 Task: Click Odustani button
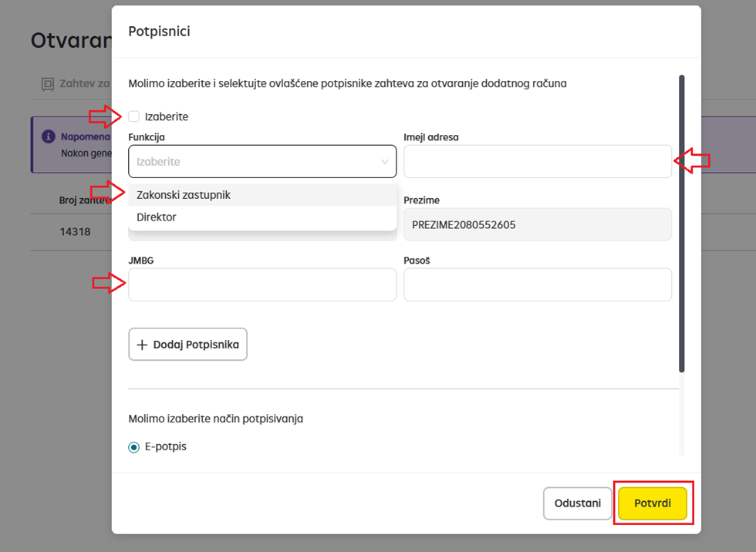tap(578, 503)
